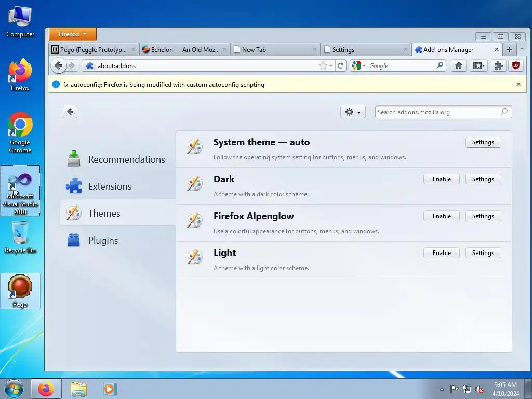Open Settings for Firefox Alpenglow
The height and width of the screenshot is (399, 532).
(x=483, y=216)
